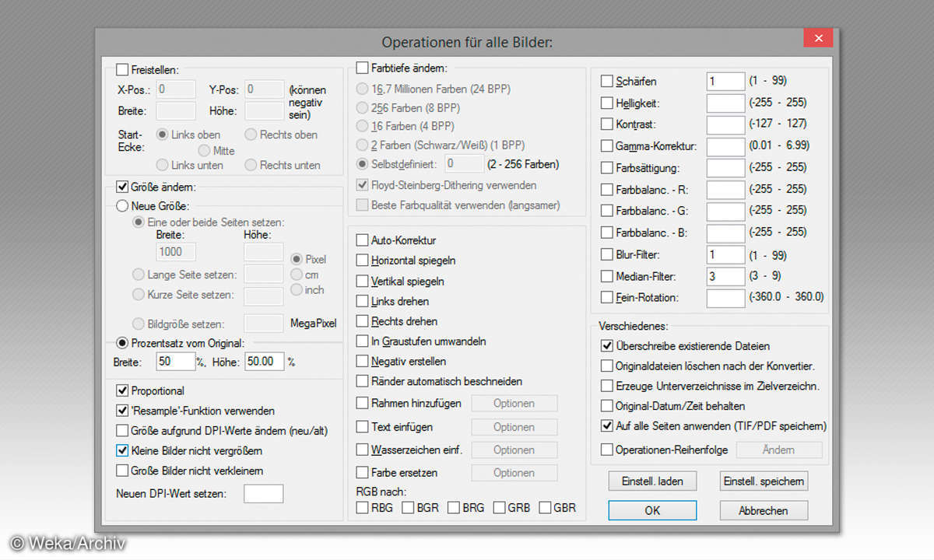This screenshot has width=934, height=560.
Task: Check Farbe ersetzen
Action: click(x=362, y=473)
